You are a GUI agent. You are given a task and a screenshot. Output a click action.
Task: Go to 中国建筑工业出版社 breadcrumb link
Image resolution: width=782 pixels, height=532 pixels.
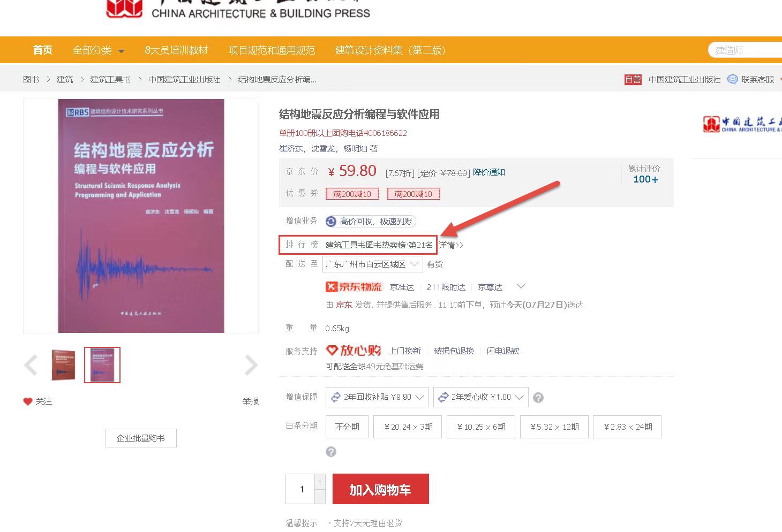pos(184,79)
